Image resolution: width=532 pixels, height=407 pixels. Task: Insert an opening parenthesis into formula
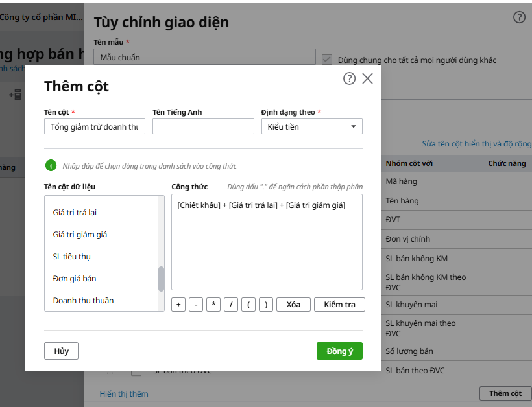click(248, 305)
